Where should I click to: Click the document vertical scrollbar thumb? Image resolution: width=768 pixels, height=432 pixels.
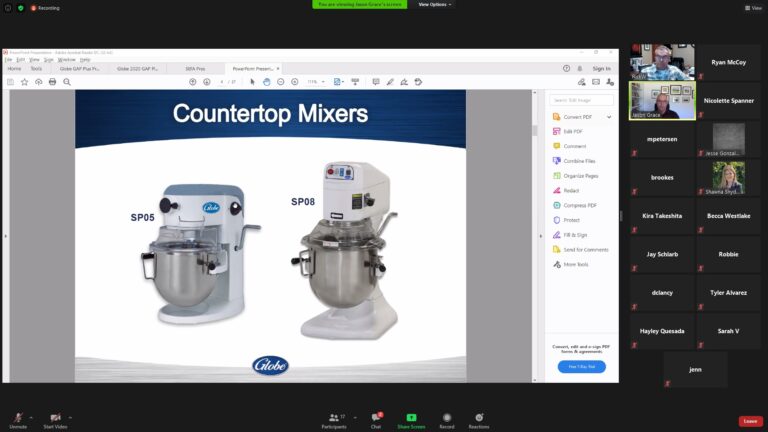pos(534,130)
